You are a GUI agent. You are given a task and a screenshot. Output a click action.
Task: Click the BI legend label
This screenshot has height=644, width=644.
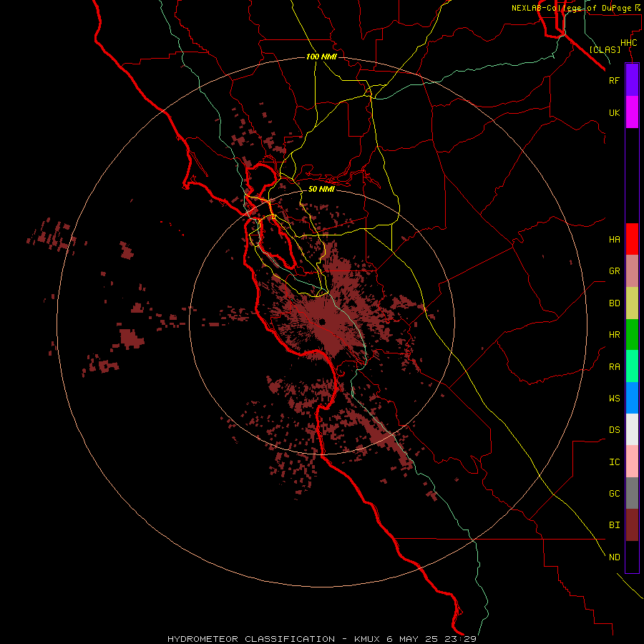(x=614, y=525)
